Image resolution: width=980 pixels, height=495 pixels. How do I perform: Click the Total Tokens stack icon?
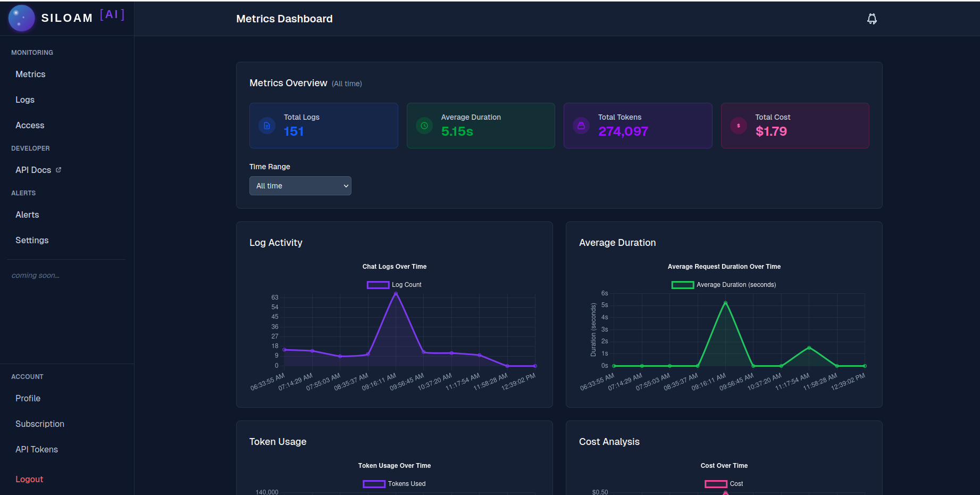(581, 126)
